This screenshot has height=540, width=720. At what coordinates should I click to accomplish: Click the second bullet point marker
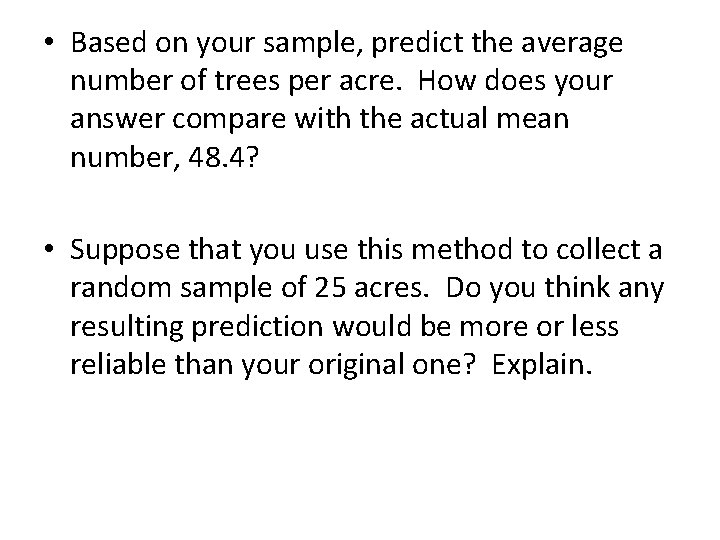[x=49, y=249]
